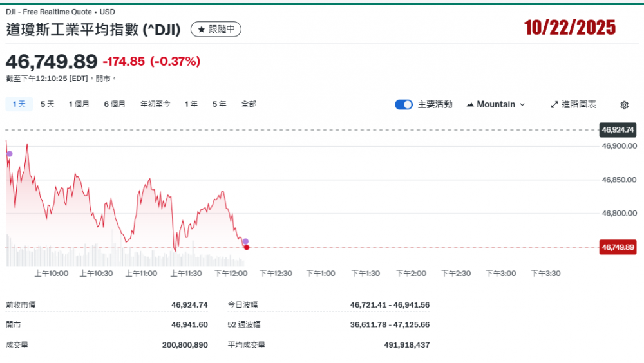644x363 pixels.
Task: Click the advanced chart expand arrows icon
Action: click(x=554, y=104)
